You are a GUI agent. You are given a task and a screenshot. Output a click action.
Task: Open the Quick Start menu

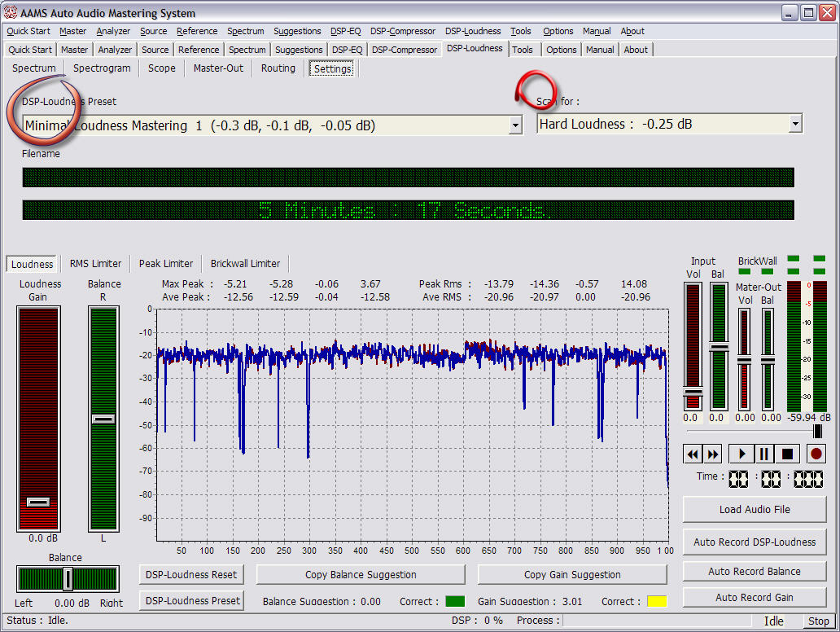[x=28, y=31]
